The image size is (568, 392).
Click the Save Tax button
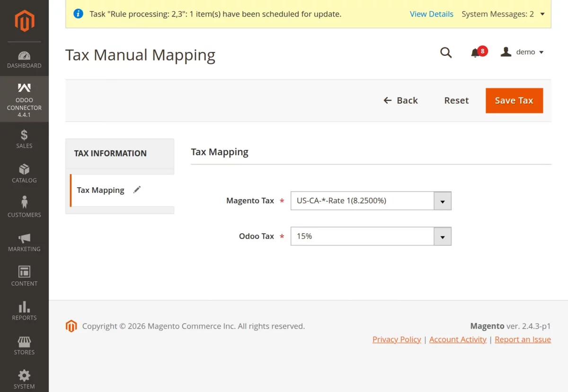[x=514, y=100]
